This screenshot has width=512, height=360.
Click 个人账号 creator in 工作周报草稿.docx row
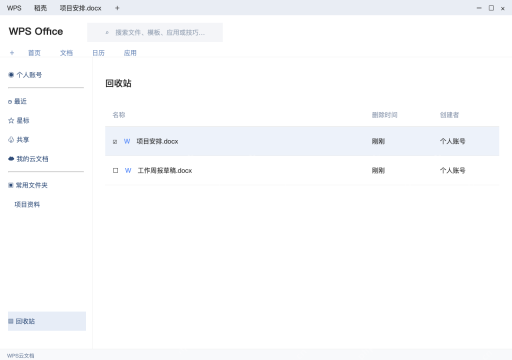point(452,170)
